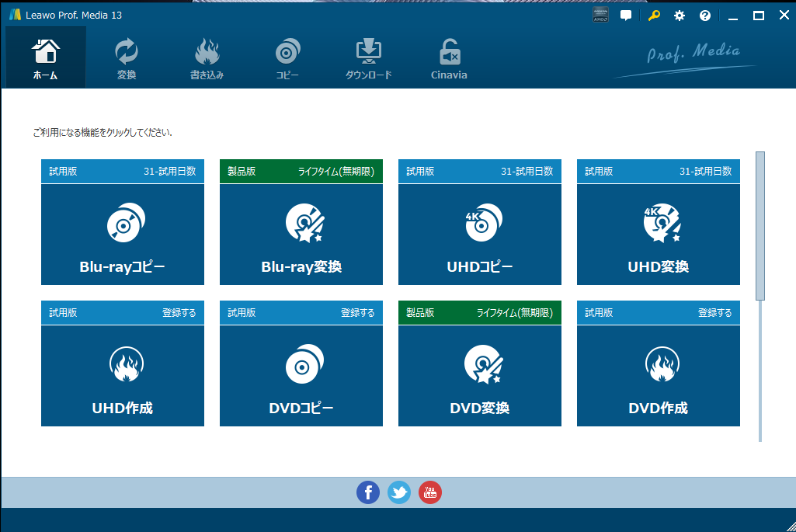Switch to the ダウンロード tab

pos(369,59)
